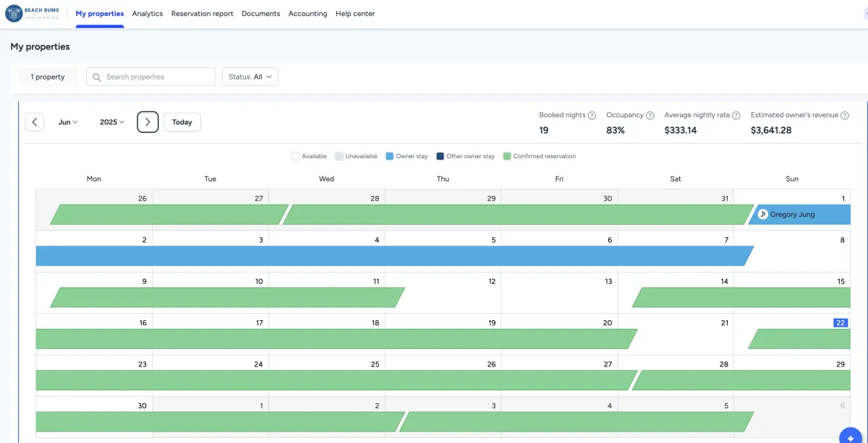
Task: Click the day cell for June 21
Action: 676,334
